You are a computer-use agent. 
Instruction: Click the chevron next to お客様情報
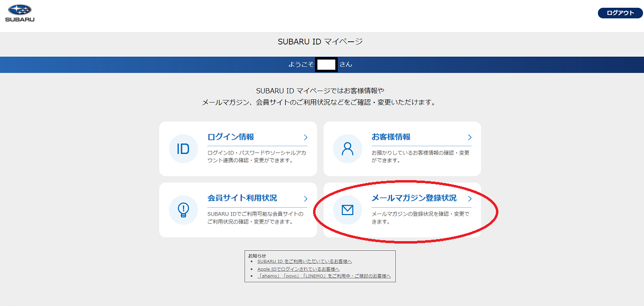(x=469, y=138)
